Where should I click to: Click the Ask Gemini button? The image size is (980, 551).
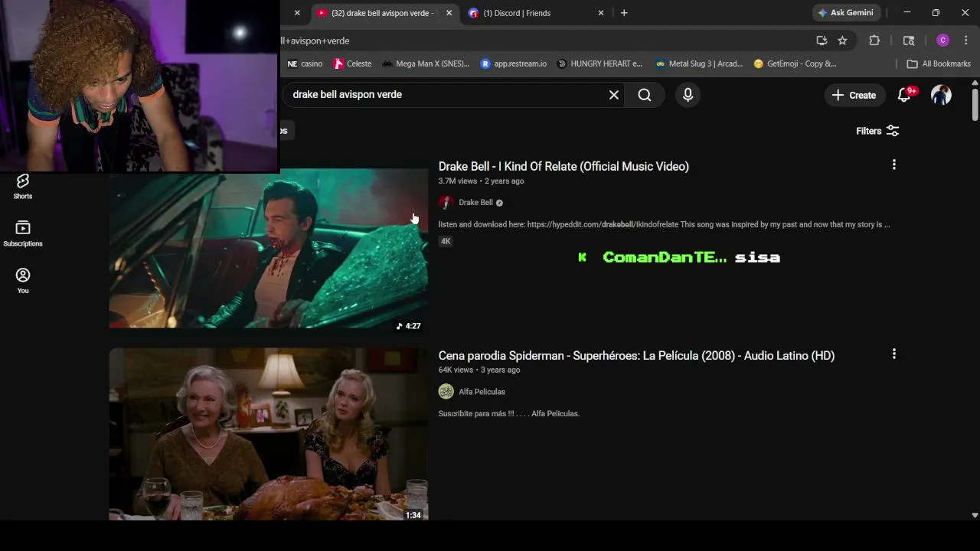847,13
